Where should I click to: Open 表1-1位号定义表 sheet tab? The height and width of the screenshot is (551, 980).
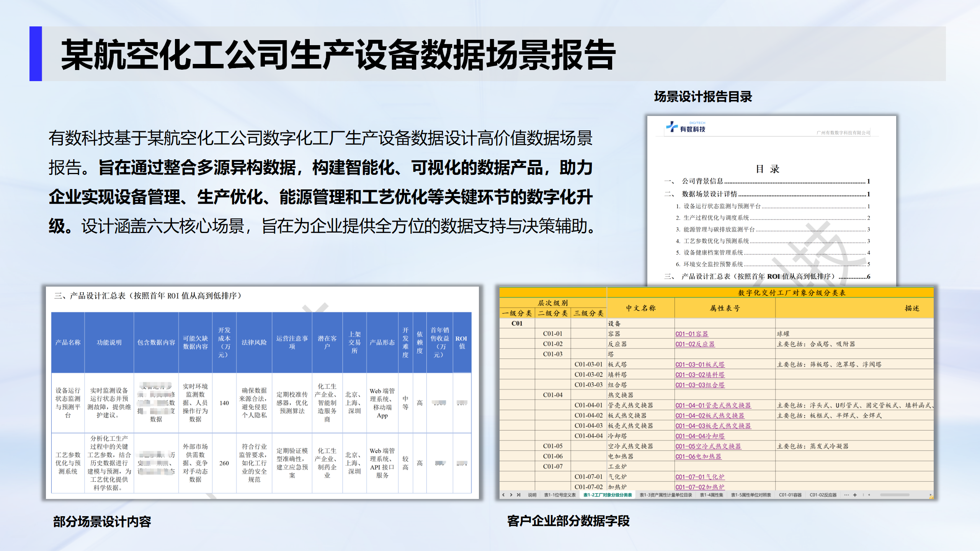pos(560,495)
